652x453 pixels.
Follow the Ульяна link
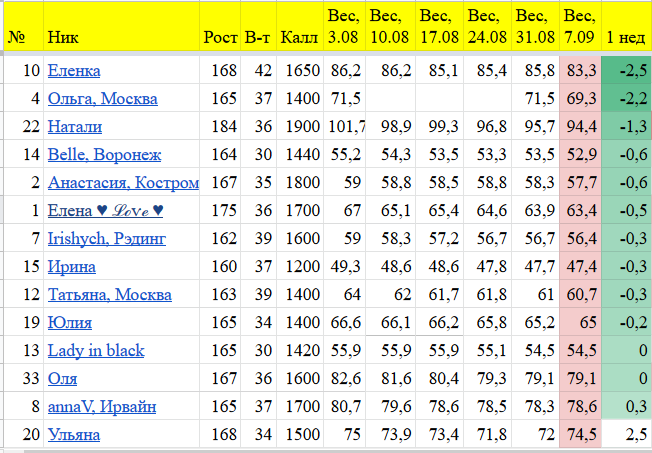pyautogui.click(x=76, y=435)
